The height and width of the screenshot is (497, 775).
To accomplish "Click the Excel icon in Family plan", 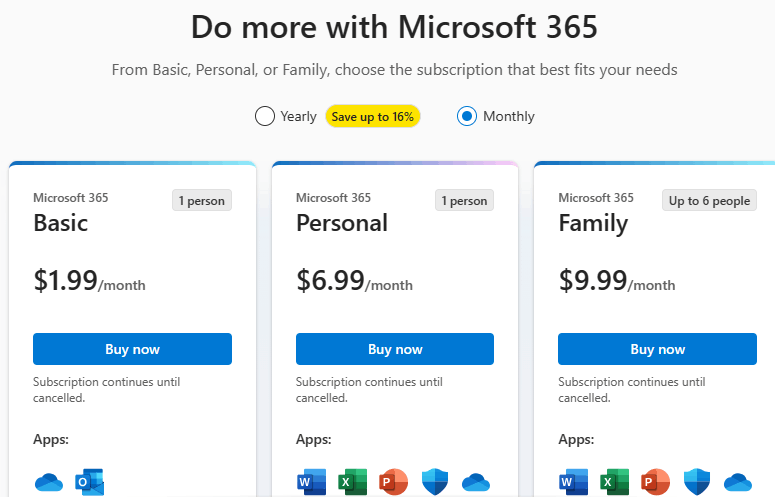I will click(x=614, y=482).
